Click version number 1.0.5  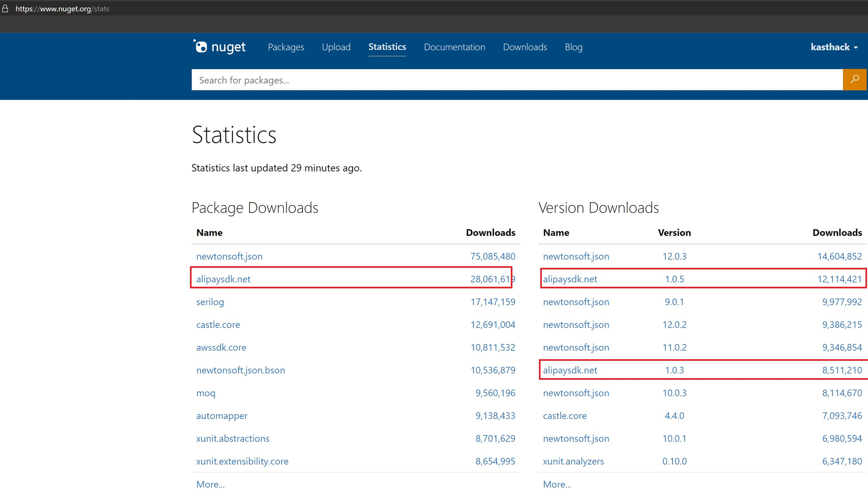pos(674,279)
